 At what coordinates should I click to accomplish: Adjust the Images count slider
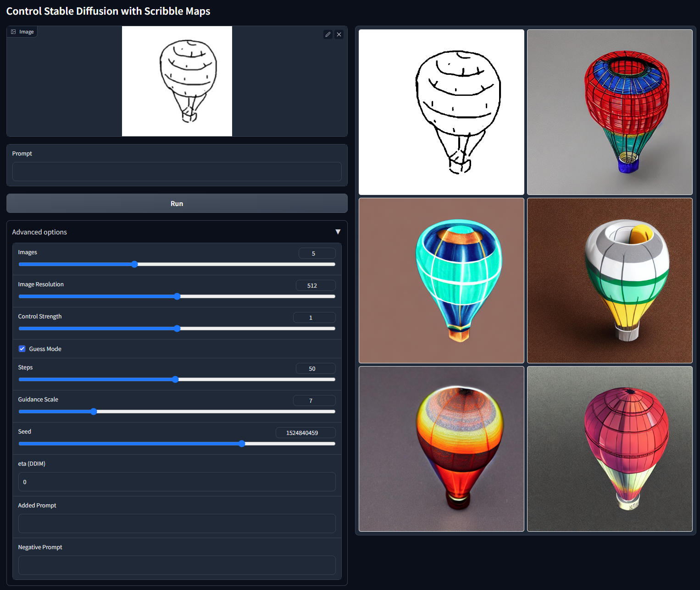177,264
